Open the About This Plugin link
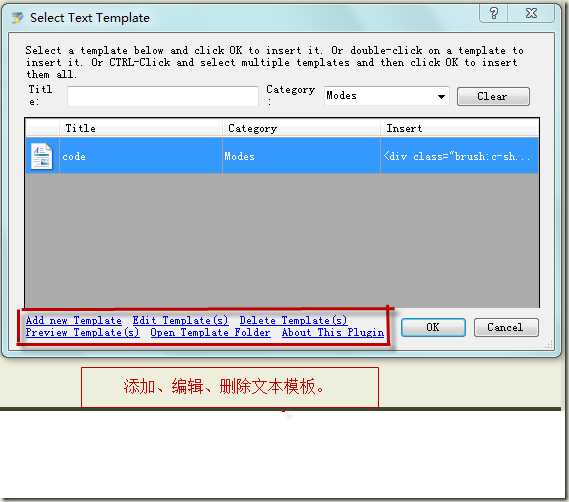Image resolution: width=569 pixels, height=502 pixels. click(333, 332)
